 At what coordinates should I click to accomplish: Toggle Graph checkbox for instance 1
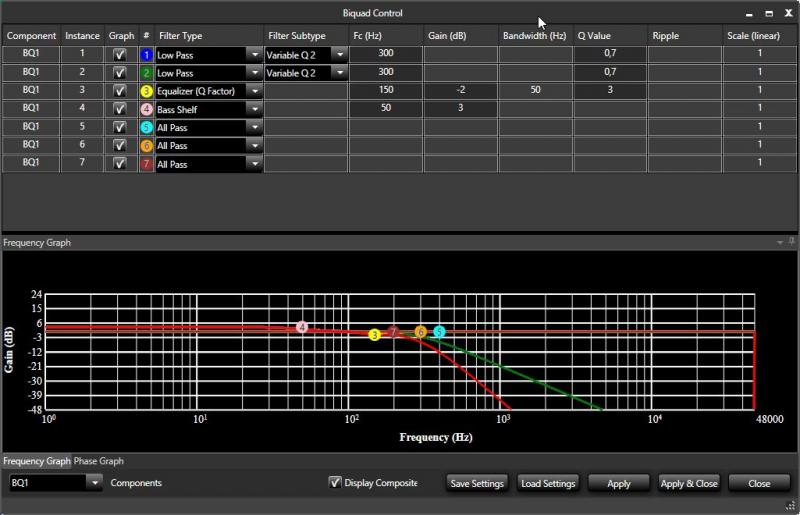120,55
